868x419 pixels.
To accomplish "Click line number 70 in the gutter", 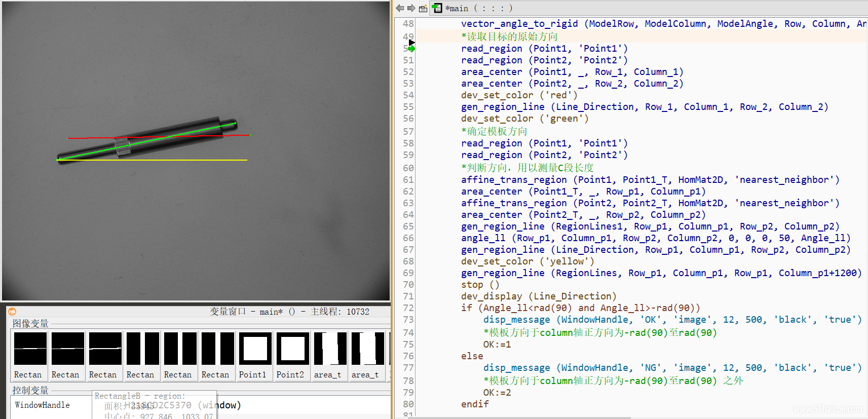I will point(408,285).
